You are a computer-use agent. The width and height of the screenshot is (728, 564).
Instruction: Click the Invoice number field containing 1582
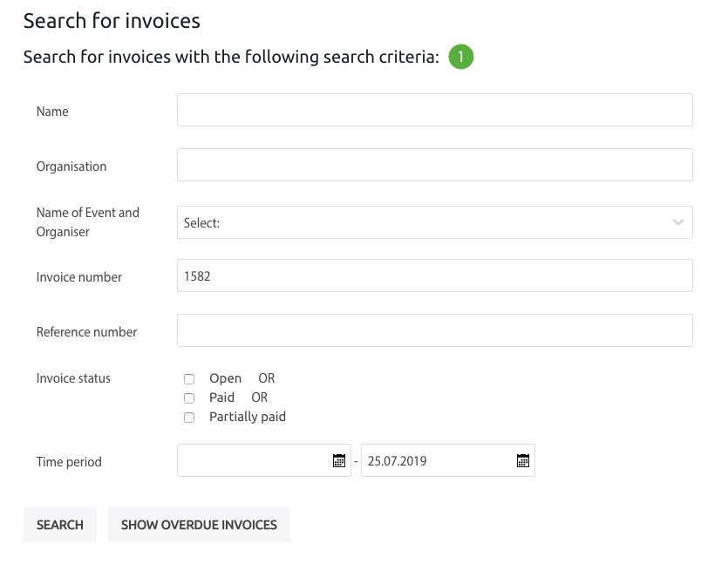(x=434, y=275)
